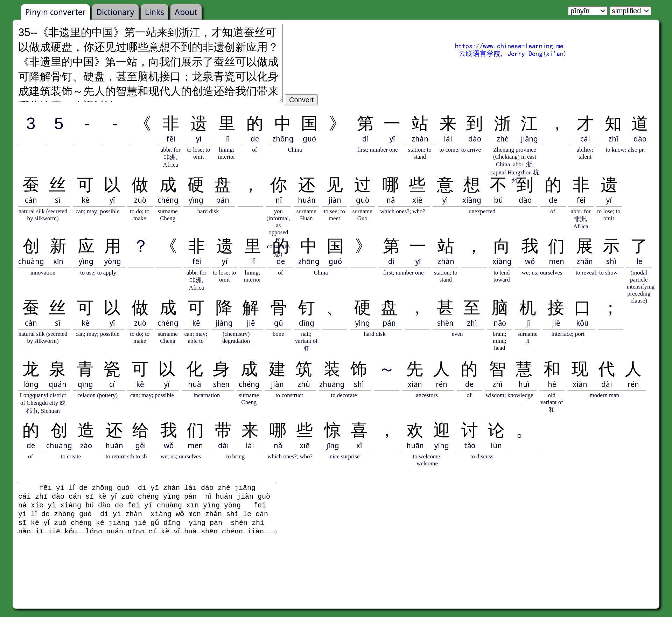Click the definition 'to come; to arrive'
The height and width of the screenshot is (617, 672).
460,150
